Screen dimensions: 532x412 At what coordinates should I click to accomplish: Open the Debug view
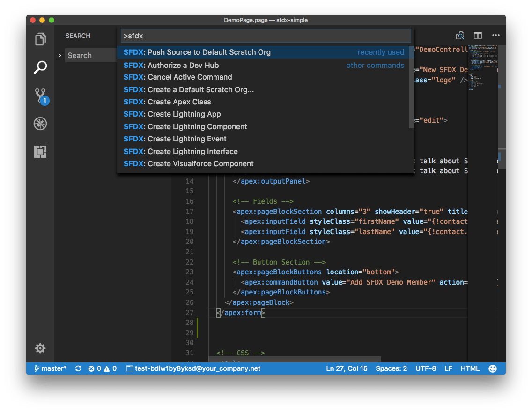[x=40, y=124]
